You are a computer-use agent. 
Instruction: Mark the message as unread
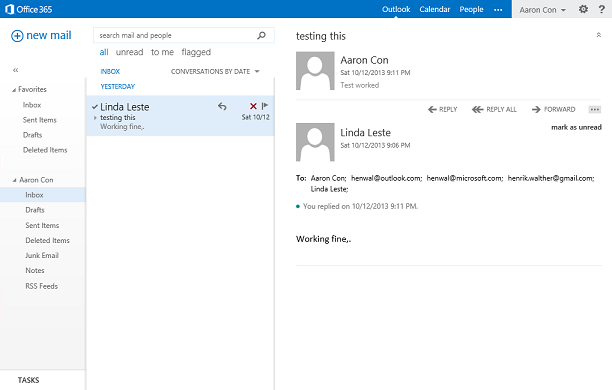point(576,127)
